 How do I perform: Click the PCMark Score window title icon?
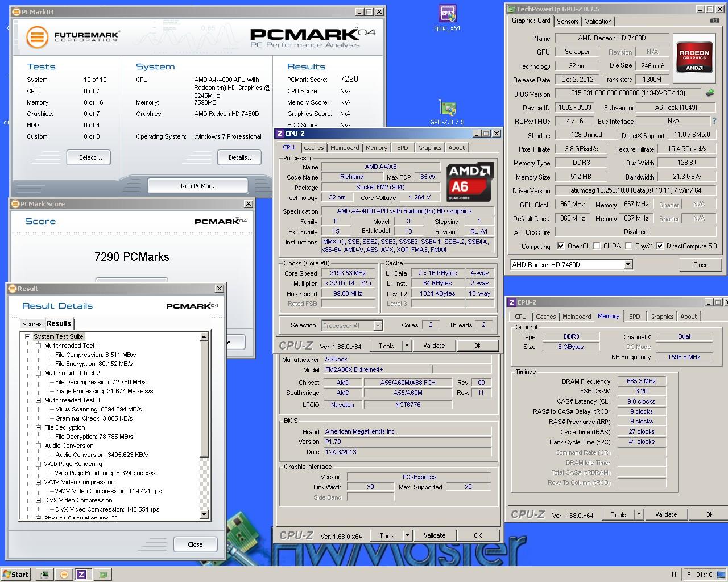[x=16, y=204]
